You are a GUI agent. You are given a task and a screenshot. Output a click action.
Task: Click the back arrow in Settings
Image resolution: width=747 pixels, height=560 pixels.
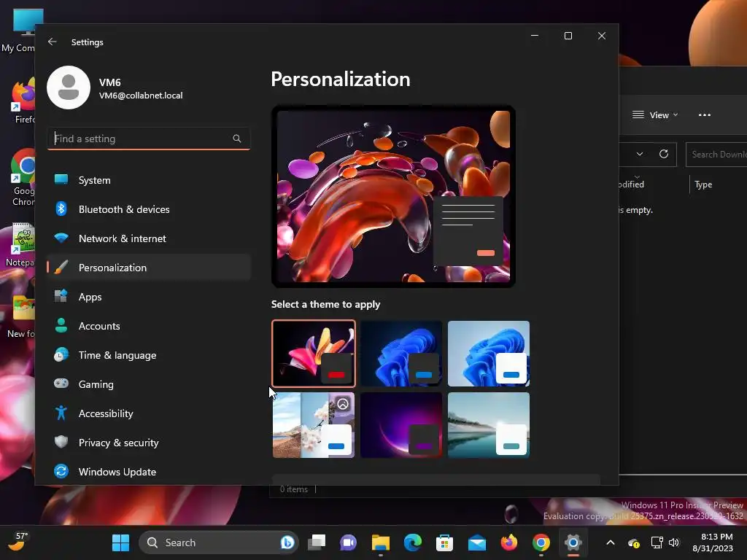[53, 42]
